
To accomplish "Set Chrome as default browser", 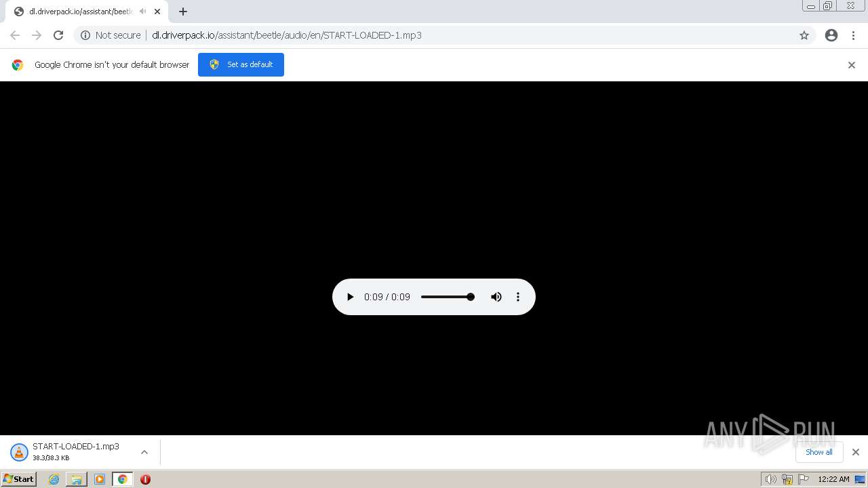I will (241, 64).
